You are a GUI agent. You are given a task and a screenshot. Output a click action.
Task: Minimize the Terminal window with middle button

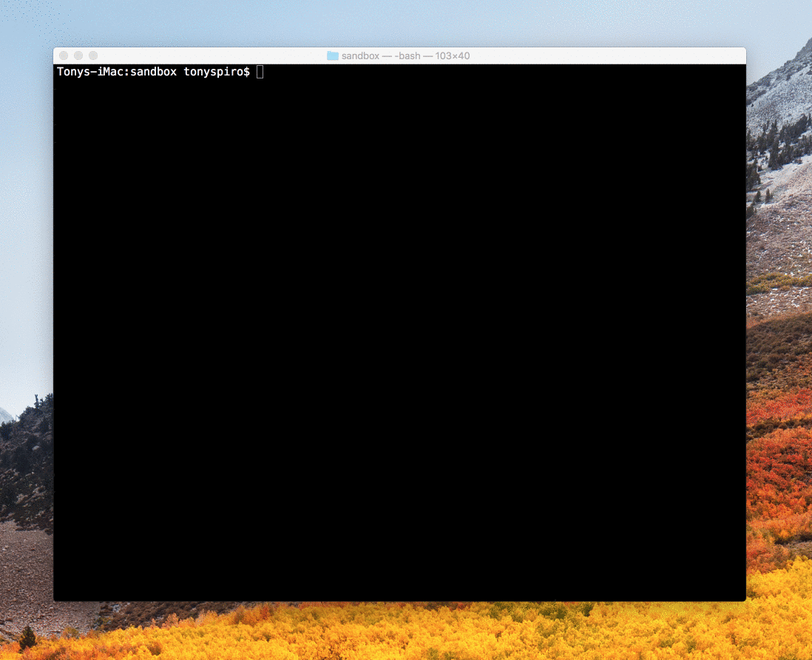tap(78, 55)
